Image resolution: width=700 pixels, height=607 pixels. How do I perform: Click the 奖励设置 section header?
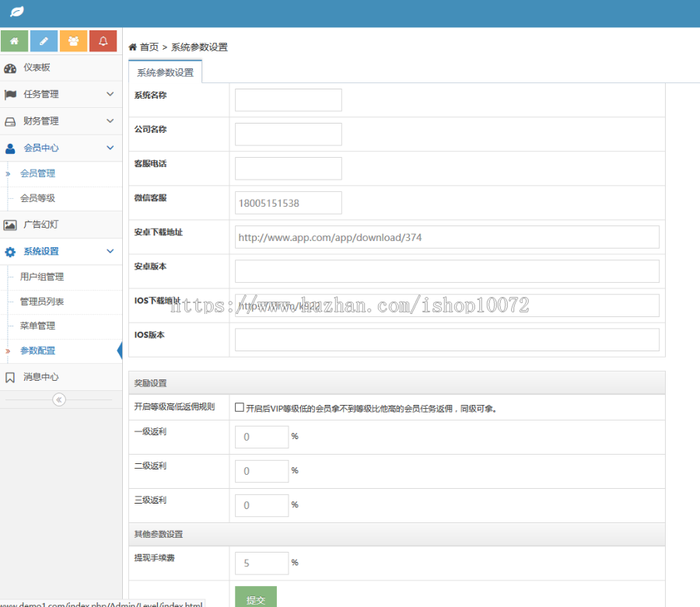tap(397, 383)
